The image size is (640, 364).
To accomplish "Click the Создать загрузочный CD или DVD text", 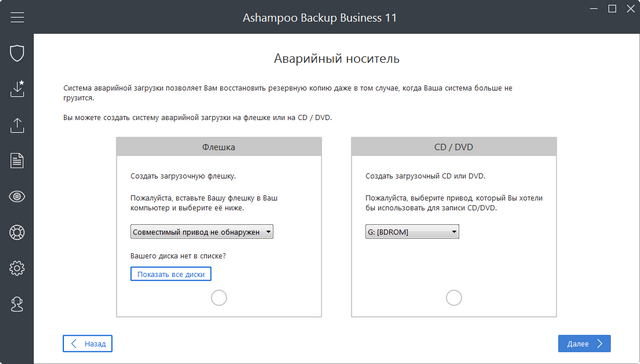I will tap(425, 176).
